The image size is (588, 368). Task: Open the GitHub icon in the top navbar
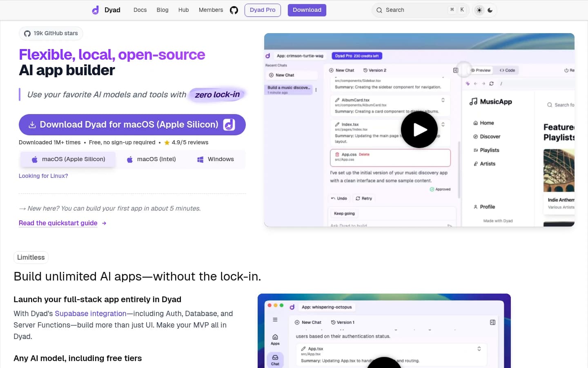(x=234, y=10)
